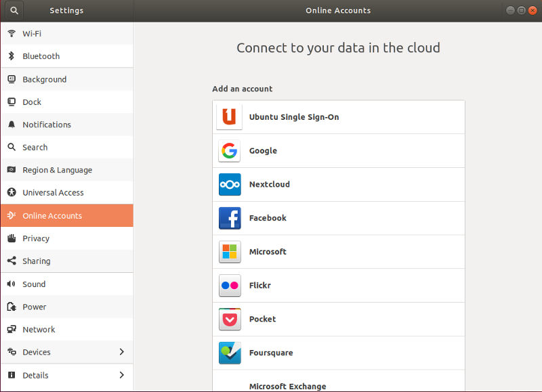
Task: Click the Power icon in the sidebar
Action: (x=11, y=307)
